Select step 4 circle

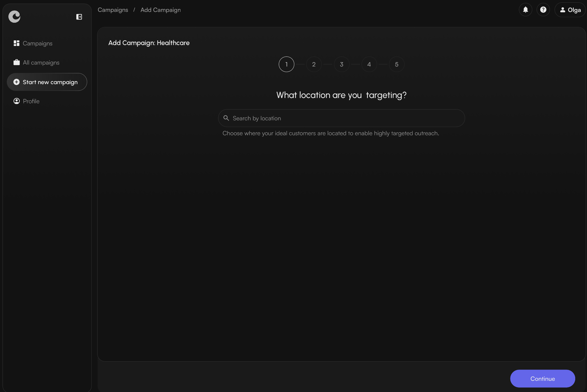pyautogui.click(x=369, y=64)
